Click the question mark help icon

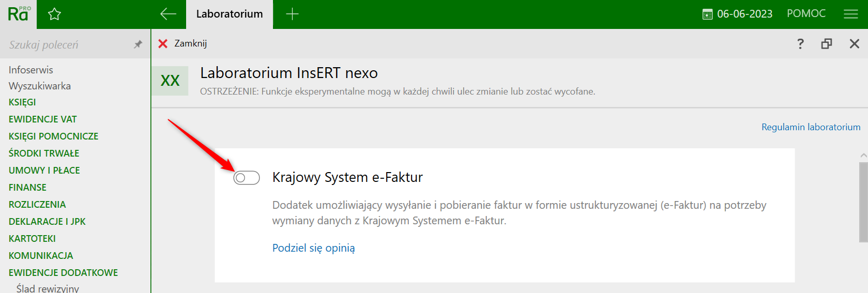[800, 44]
